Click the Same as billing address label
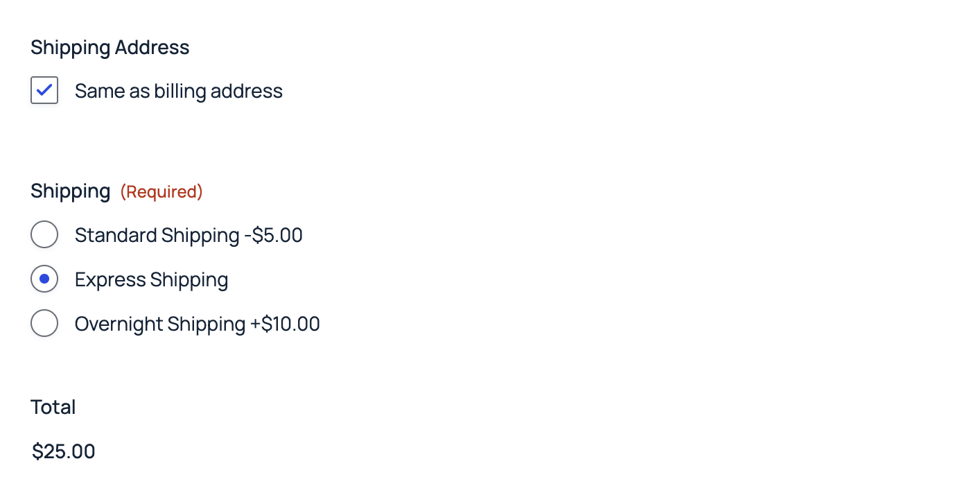This screenshot has width=980, height=495. click(178, 92)
